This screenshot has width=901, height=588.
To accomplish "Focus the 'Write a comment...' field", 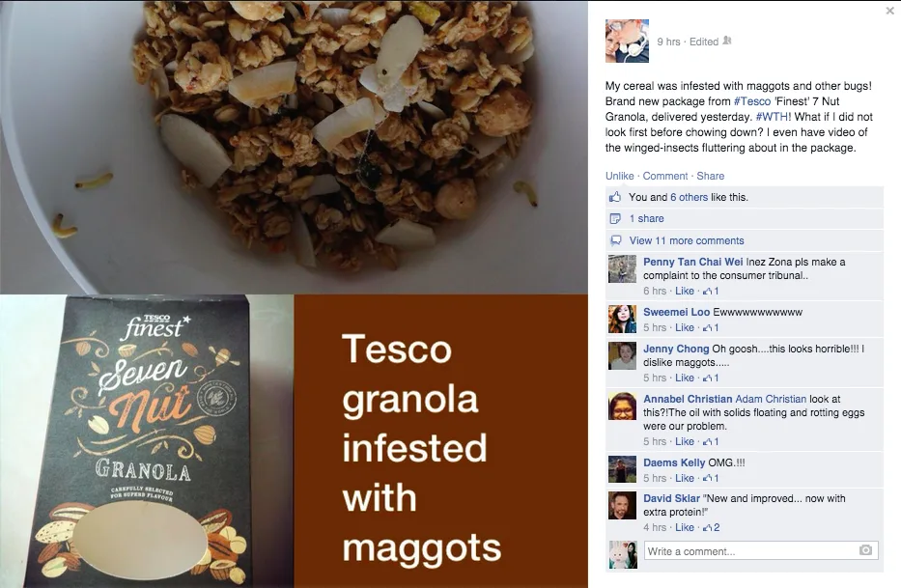I will [x=761, y=550].
